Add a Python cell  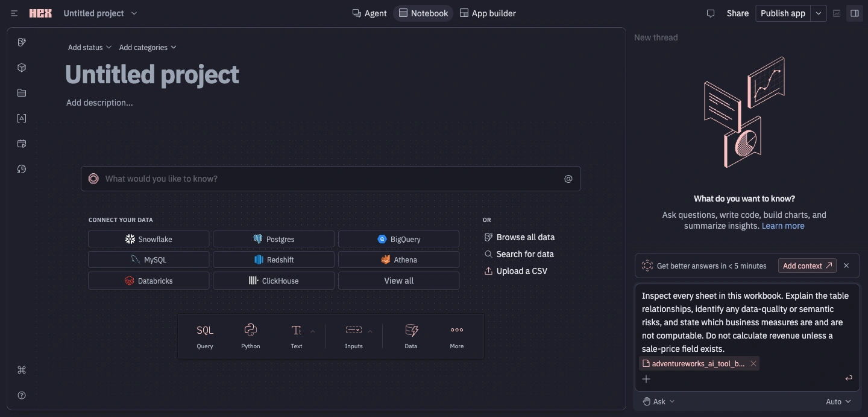coord(251,336)
